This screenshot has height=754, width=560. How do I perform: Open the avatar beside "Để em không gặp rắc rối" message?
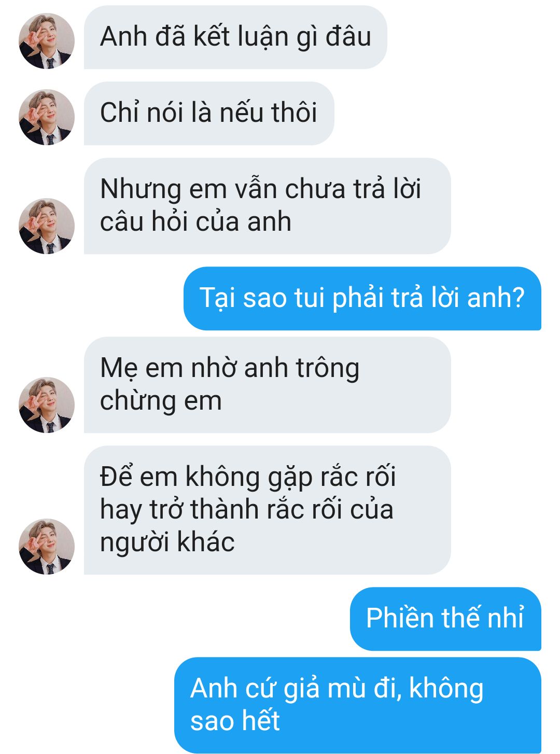47,547
